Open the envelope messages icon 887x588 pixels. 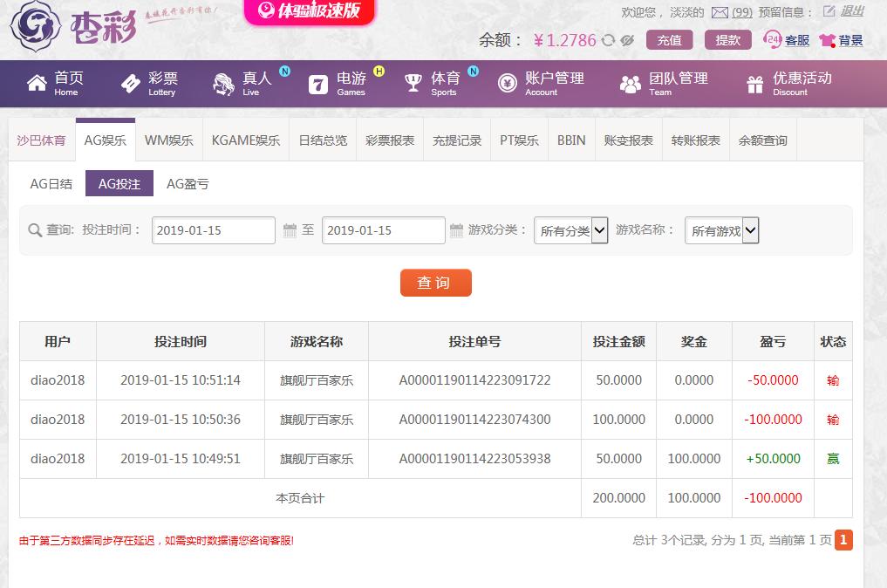[x=720, y=12]
